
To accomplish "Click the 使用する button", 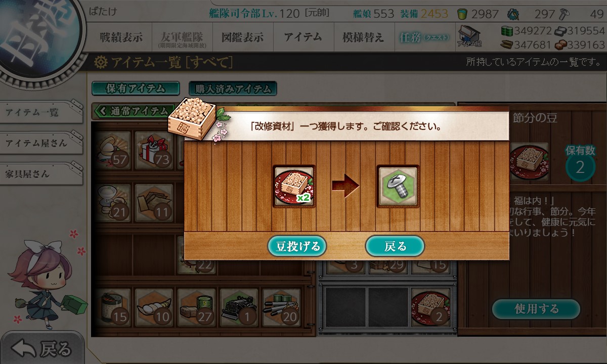I will [x=536, y=308].
